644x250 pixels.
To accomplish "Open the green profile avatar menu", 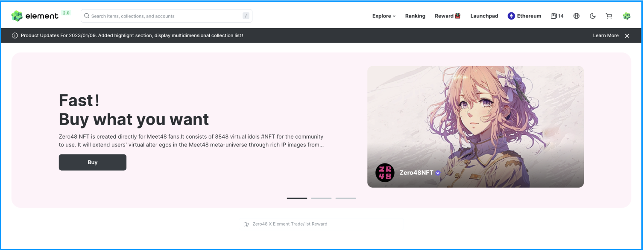I will coord(626,16).
